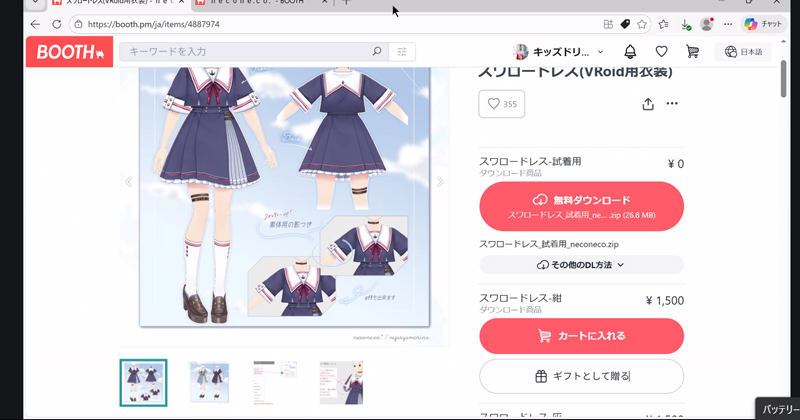Click the ギフトとして贈る button
The width and height of the screenshot is (800, 420).
pos(581,376)
